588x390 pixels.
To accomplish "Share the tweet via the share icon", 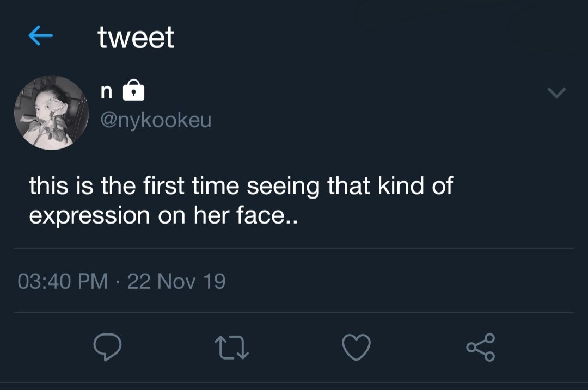I will (x=481, y=347).
